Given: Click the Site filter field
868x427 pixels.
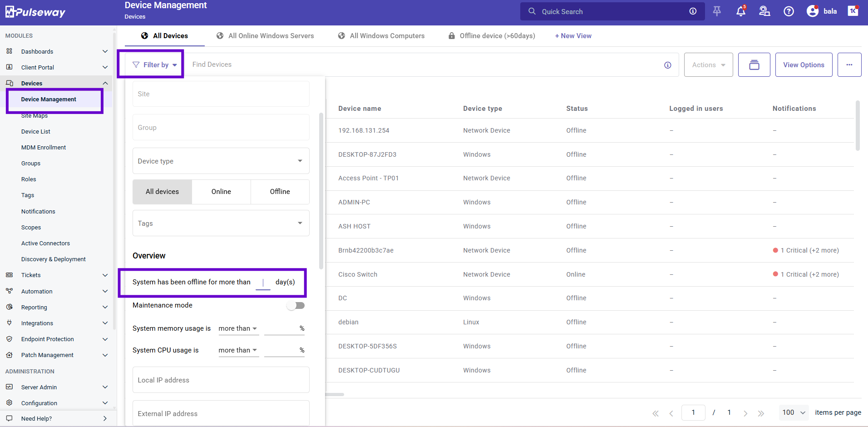Looking at the screenshot, I should (221, 94).
